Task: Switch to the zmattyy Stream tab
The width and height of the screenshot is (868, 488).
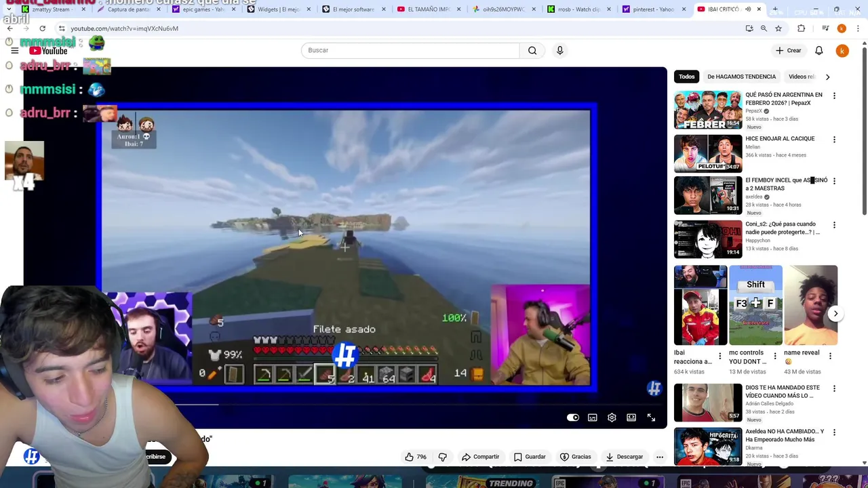Action: click(x=54, y=9)
